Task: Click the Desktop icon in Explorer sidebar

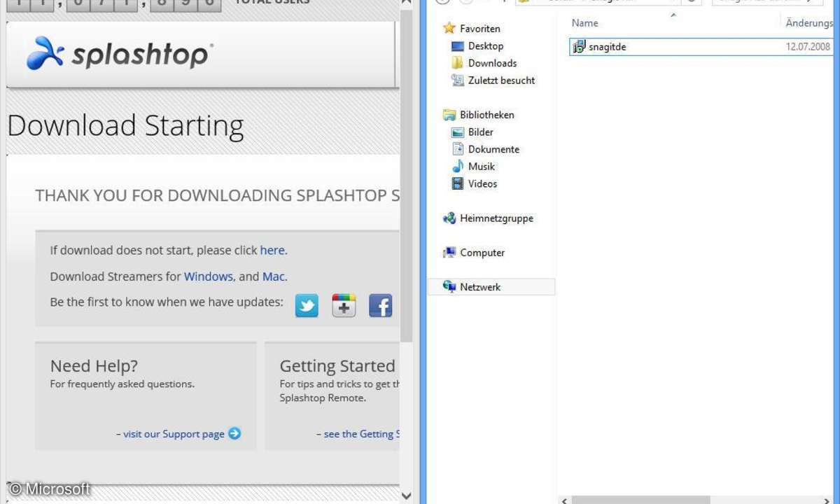Action: [458, 46]
